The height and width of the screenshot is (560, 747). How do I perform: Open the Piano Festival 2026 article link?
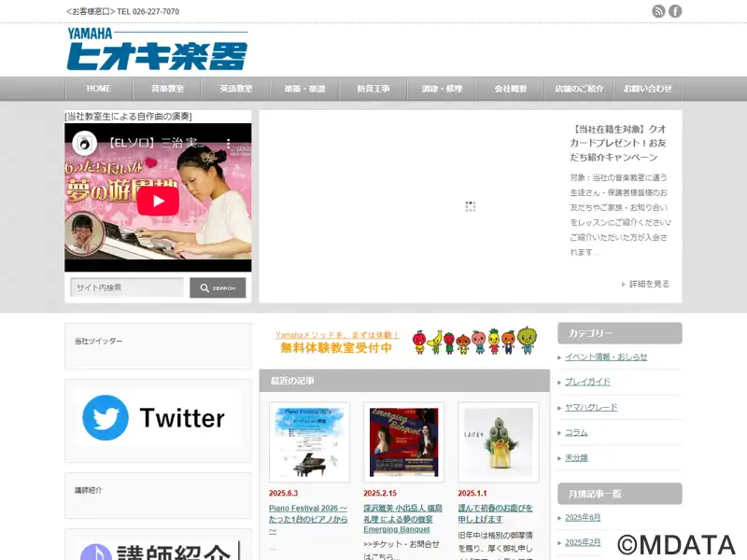pyautogui.click(x=308, y=519)
